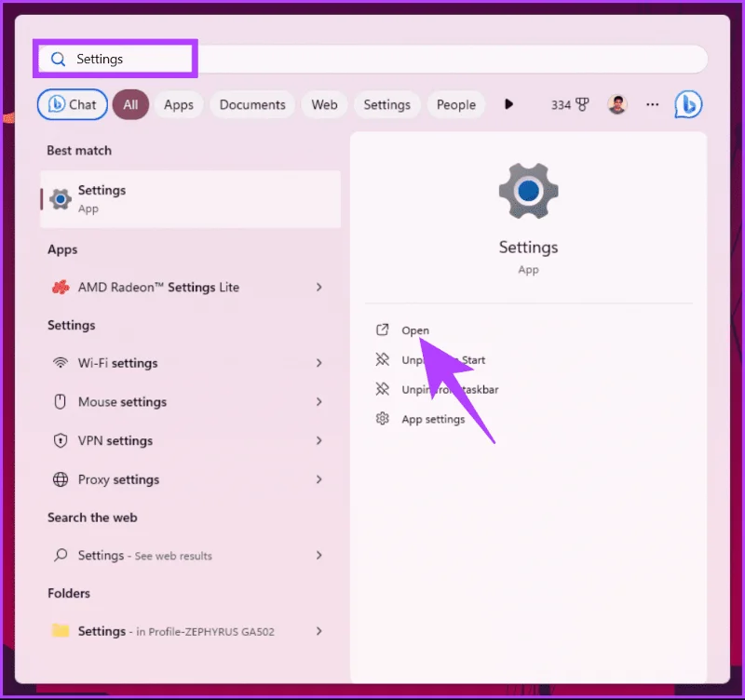
Task: Expand Wi-Fi settings chevron
Action: 318,363
